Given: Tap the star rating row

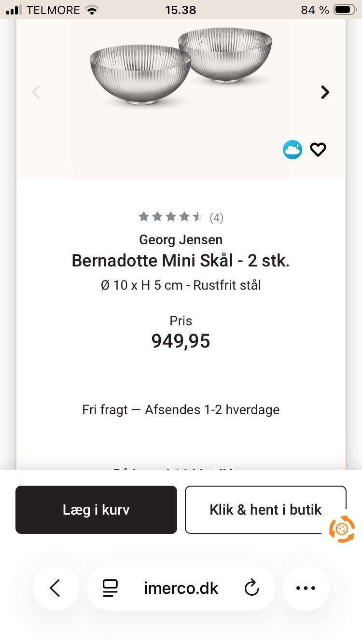Looking at the screenshot, I should pyautogui.click(x=171, y=217).
